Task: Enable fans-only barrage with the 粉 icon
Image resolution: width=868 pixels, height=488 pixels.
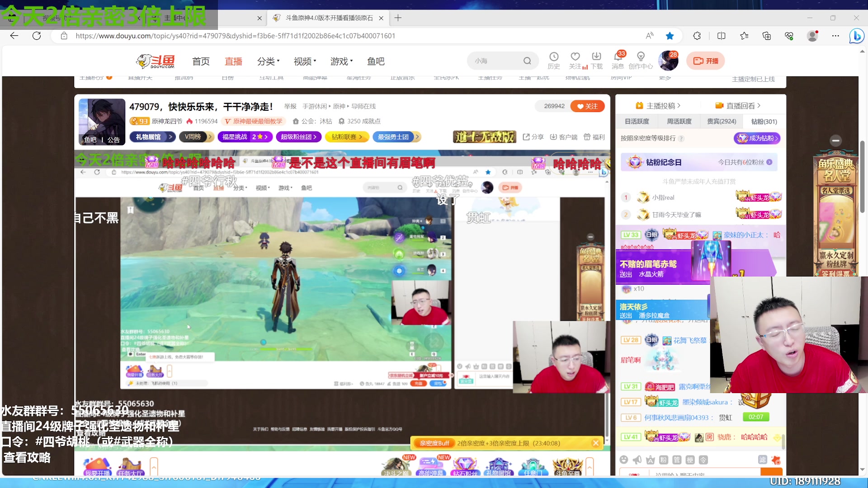Action: click(x=662, y=460)
